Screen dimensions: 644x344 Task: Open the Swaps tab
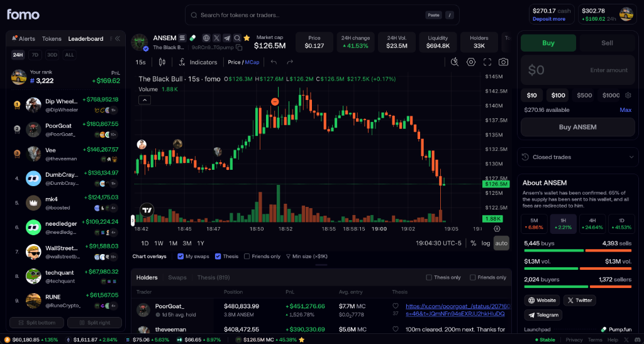(x=177, y=277)
